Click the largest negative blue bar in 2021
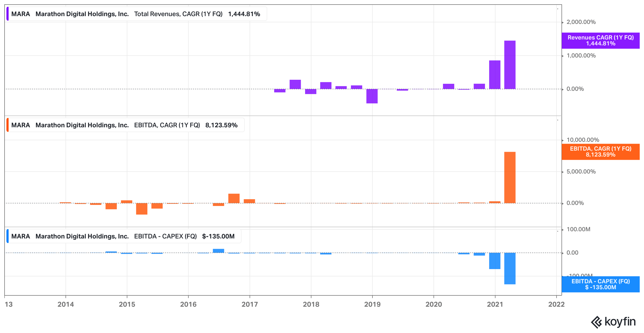 (x=510, y=268)
